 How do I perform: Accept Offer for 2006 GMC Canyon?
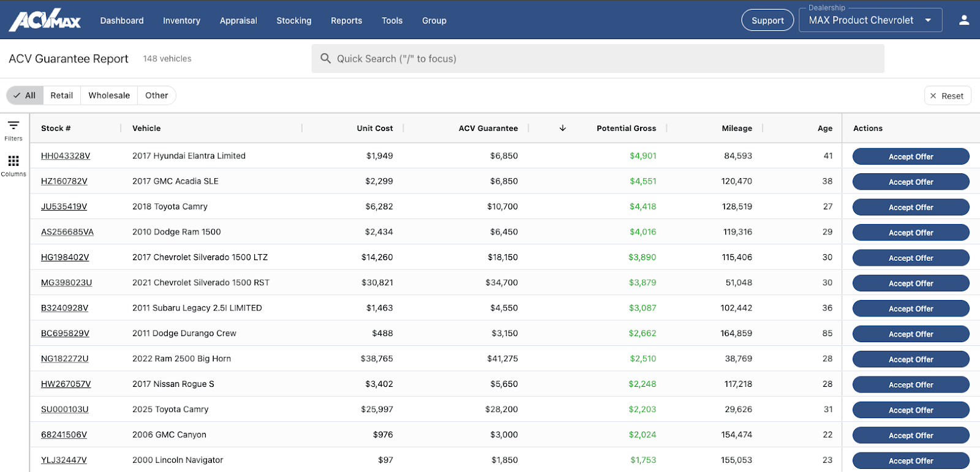(911, 435)
